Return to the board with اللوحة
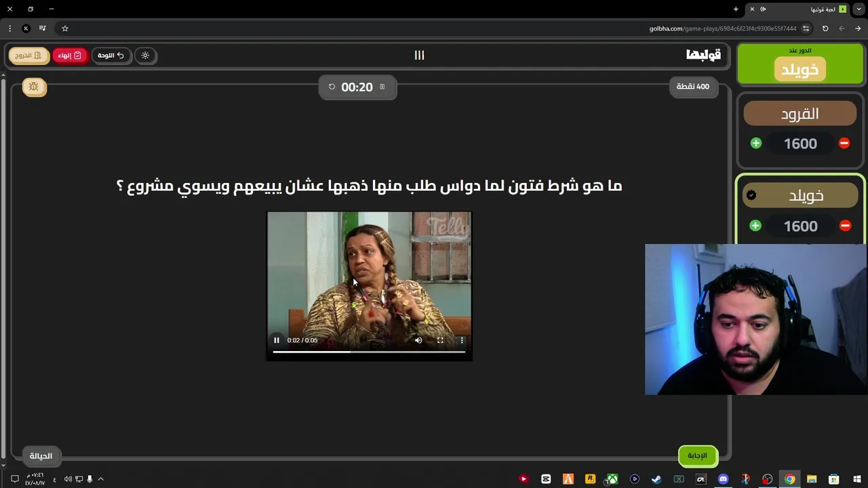Viewport: 868px width, 488px height. (x=111, y=56)
